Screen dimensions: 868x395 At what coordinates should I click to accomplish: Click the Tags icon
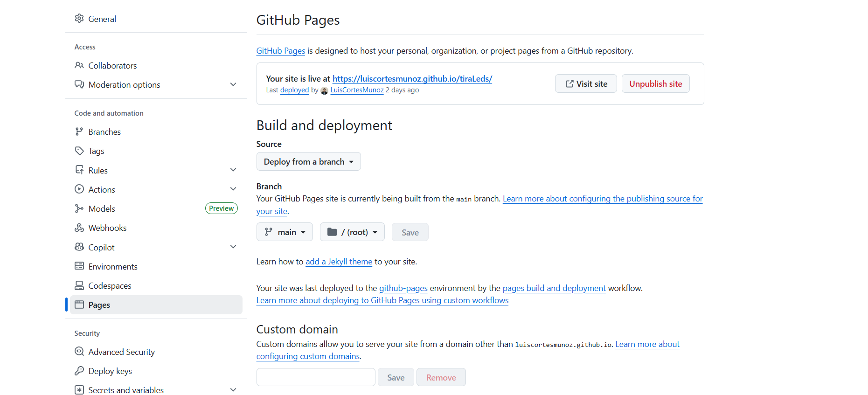pos(79,151)
